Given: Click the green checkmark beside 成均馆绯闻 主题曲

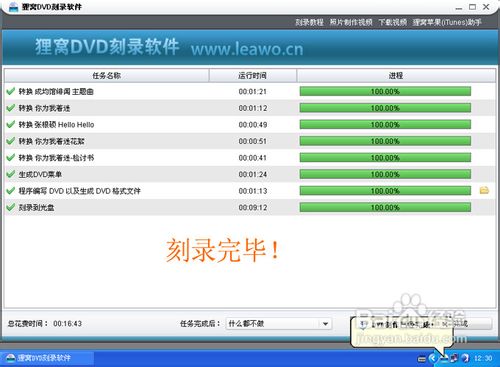Looking at the screenshot, I should [11, 91].
